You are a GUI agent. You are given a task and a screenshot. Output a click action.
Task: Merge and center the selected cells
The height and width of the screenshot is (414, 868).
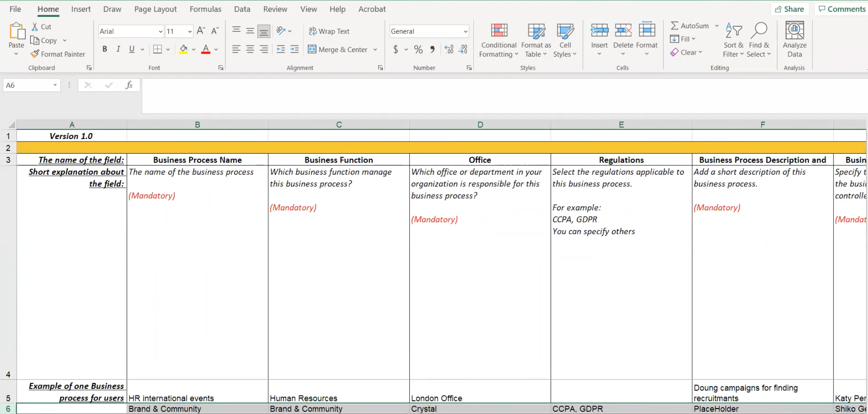click(338, 50)
